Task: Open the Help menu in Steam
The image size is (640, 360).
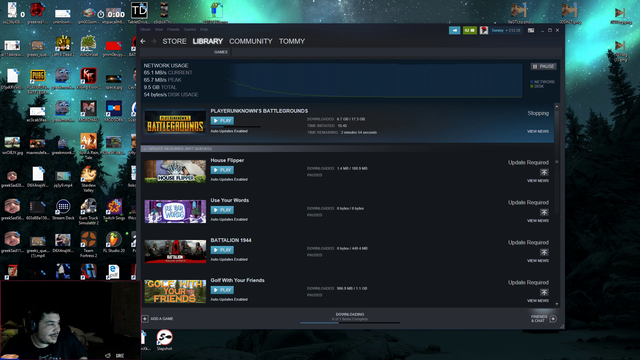Action: click(204, 29)
